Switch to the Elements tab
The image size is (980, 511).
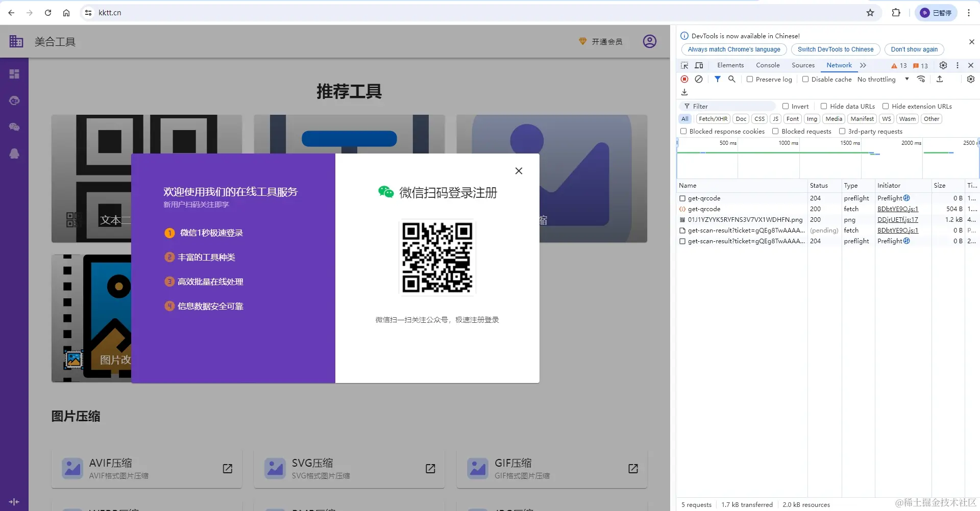(730, 65)
